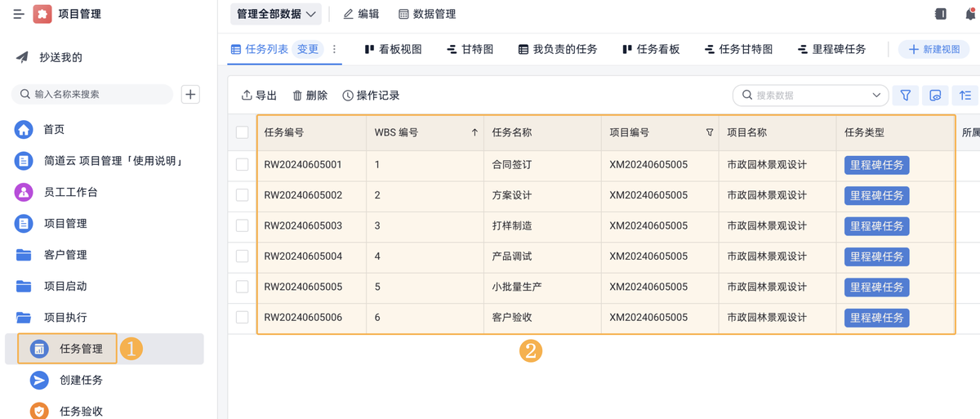This screenshot has height=419, width=980.
Task: Open 创建任务 sidebar entry
Action: 67,380
